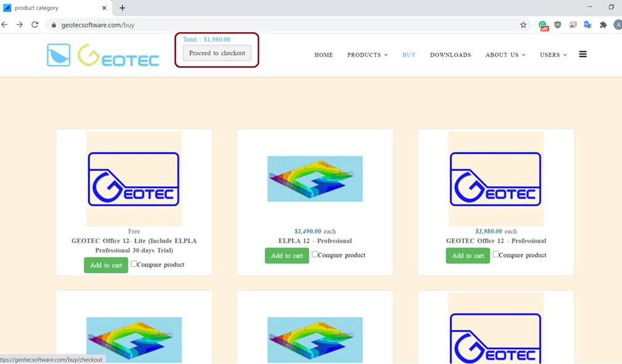Open the shield extension icon
This screenshot has height=364, width=622.
click(558, 25)
